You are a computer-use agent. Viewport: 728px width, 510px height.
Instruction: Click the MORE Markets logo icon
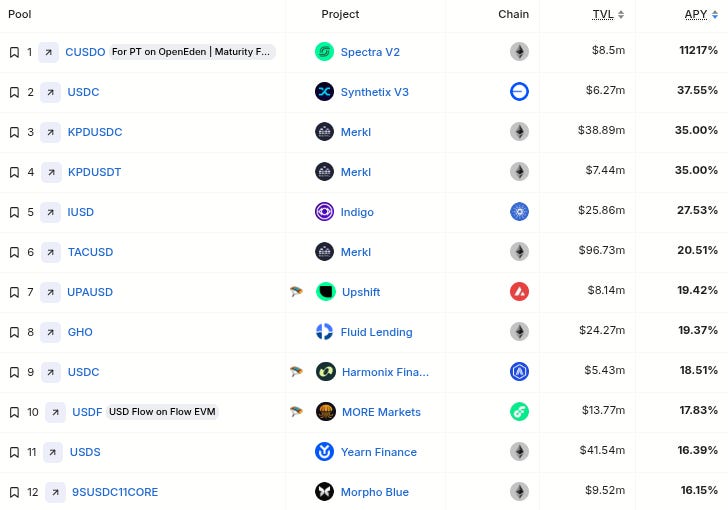point(326,412)
